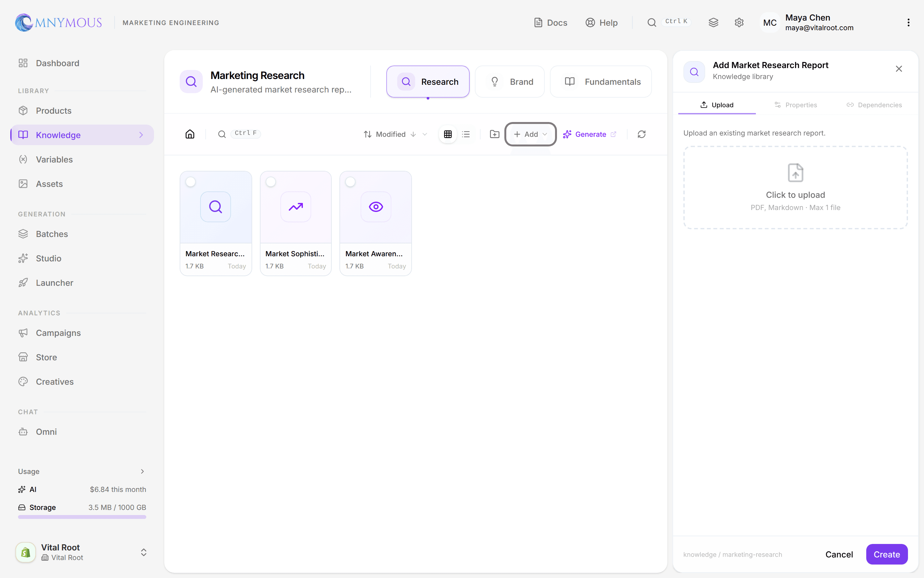Create a new folder

(x=494, y=134)
